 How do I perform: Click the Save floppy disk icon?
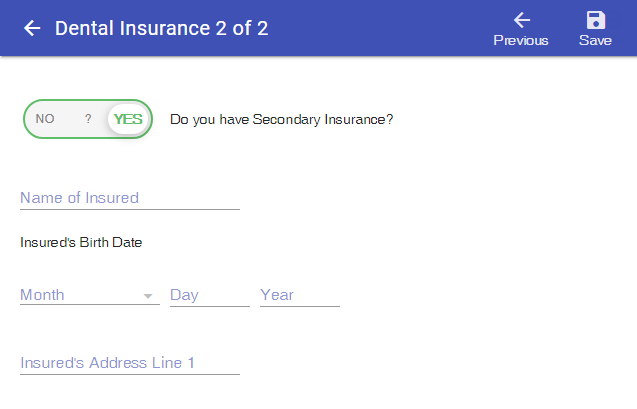[596, 20]
